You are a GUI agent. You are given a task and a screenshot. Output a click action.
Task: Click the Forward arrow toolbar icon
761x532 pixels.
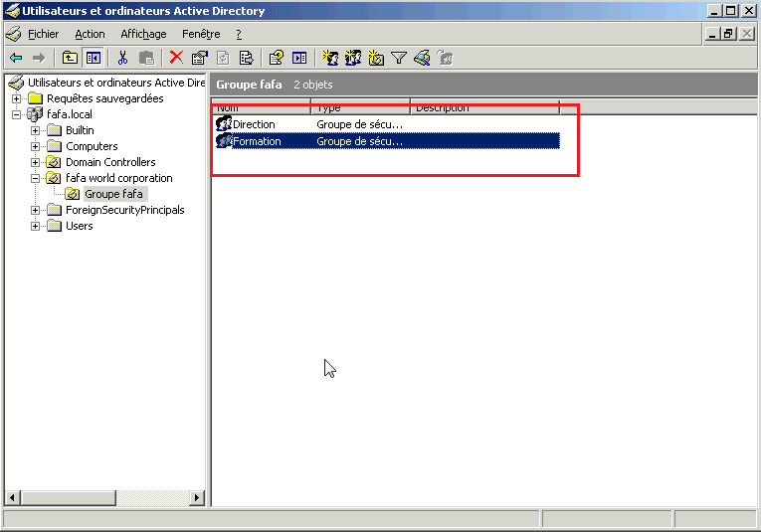39,59
